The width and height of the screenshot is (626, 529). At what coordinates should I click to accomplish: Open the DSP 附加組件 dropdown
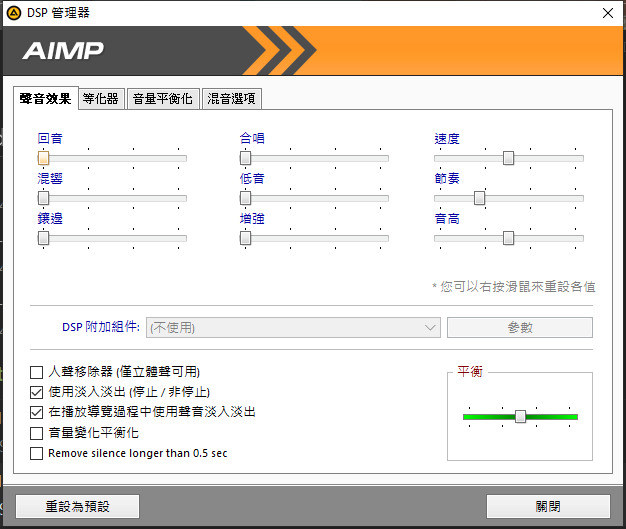point(293,328)
